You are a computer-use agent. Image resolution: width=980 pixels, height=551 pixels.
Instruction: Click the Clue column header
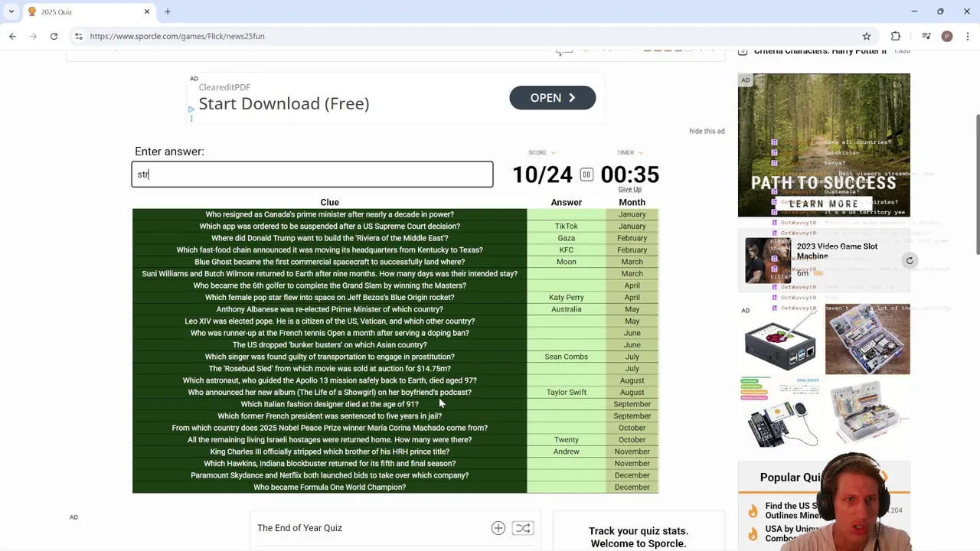pyautogui.click(x=329, y=202)
